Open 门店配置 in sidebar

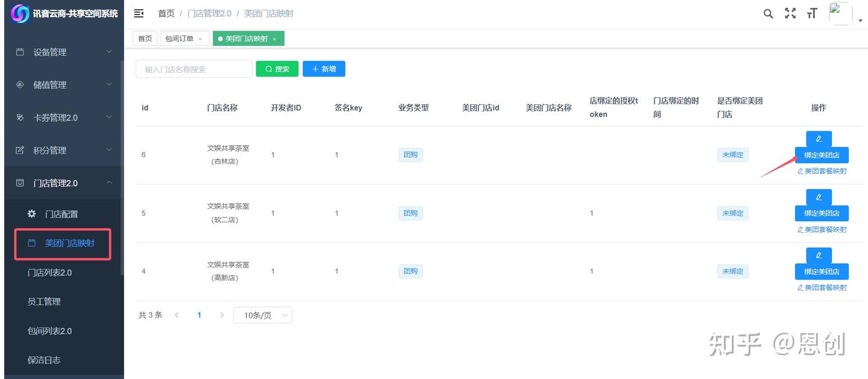(62, 214)
